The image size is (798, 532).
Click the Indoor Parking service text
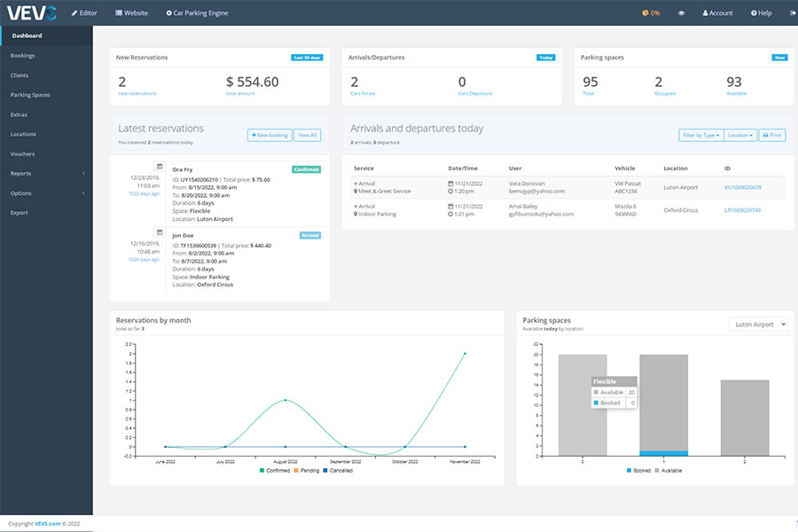pyautogui.click(x=377, y=215)
